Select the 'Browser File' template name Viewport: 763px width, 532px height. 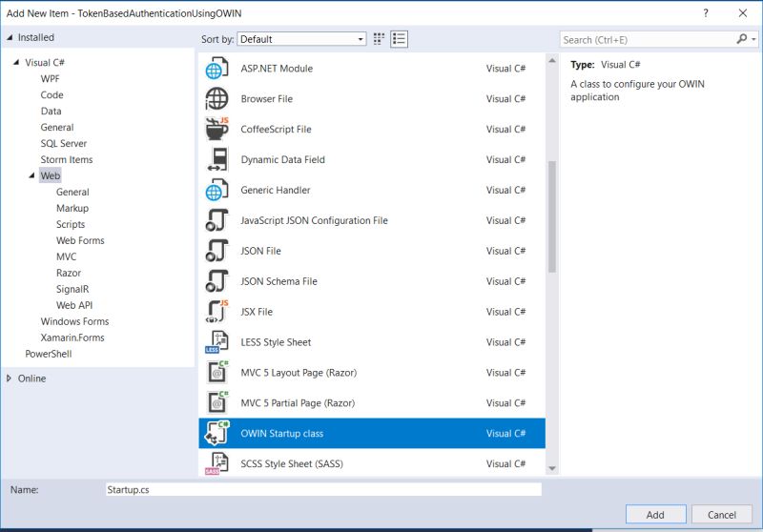tap(267, 99)
